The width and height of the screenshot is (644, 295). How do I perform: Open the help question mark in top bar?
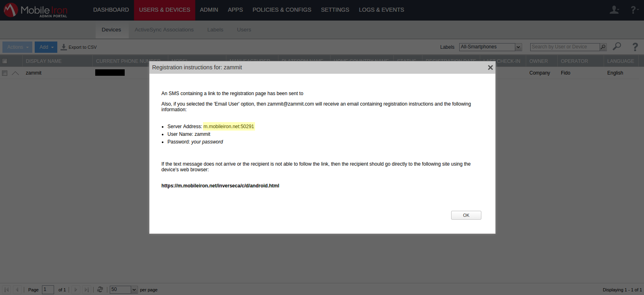click(634, 10)
